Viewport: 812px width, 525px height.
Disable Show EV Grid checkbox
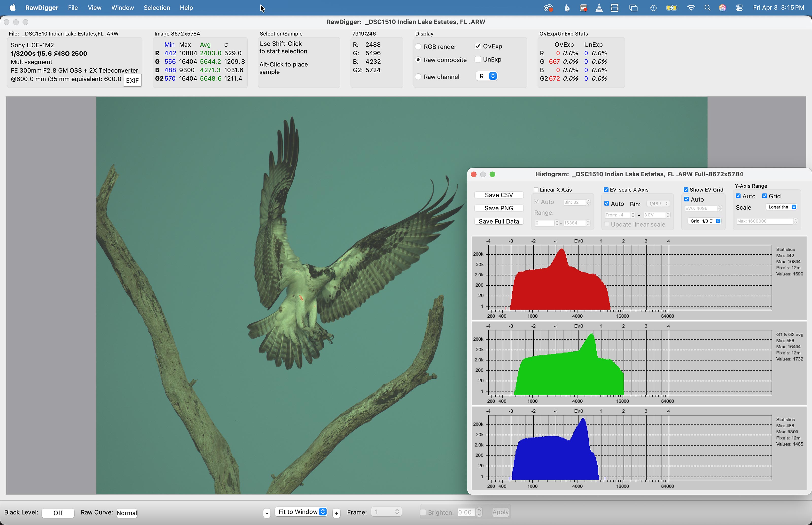pyautogui.click(x=686, y=190)
